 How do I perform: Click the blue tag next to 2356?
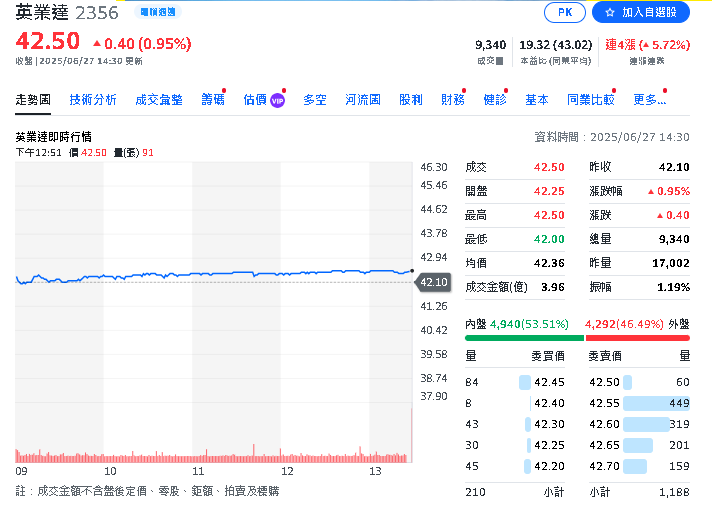158,12
